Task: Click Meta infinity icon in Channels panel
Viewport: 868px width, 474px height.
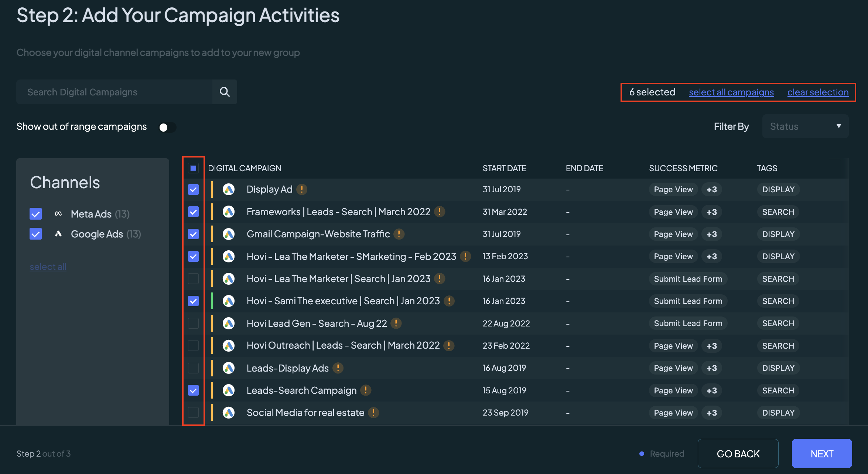Action: pos(58,214)
